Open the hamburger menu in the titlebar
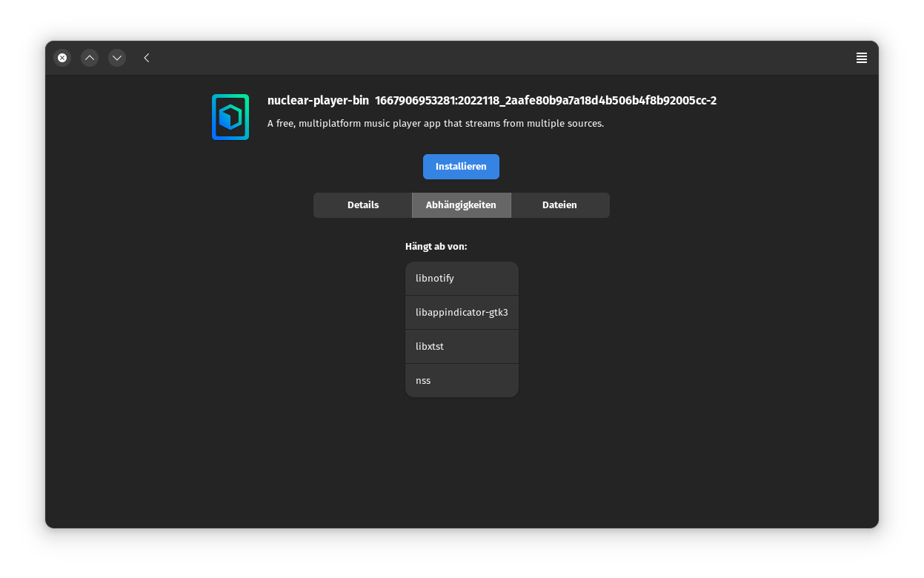The width and height of the screenshot is (924, 578). pos(862,58)
